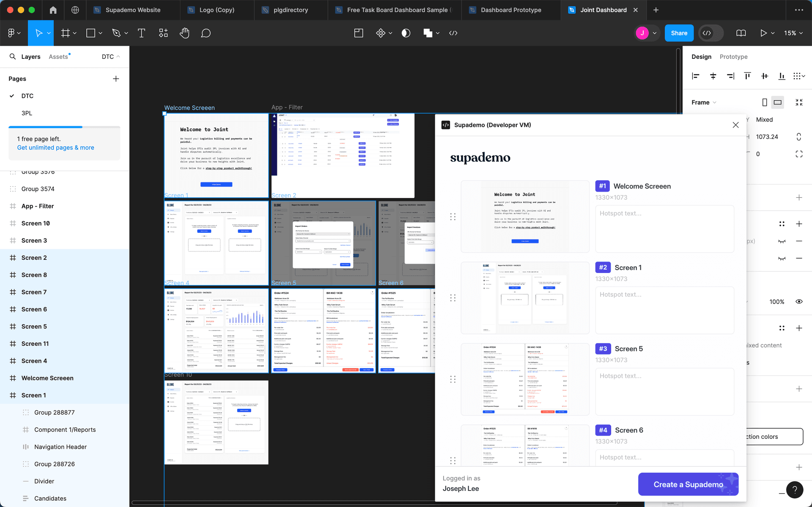Select the Comment tool
Screen dimensions: 812x507
coord(206,33)
